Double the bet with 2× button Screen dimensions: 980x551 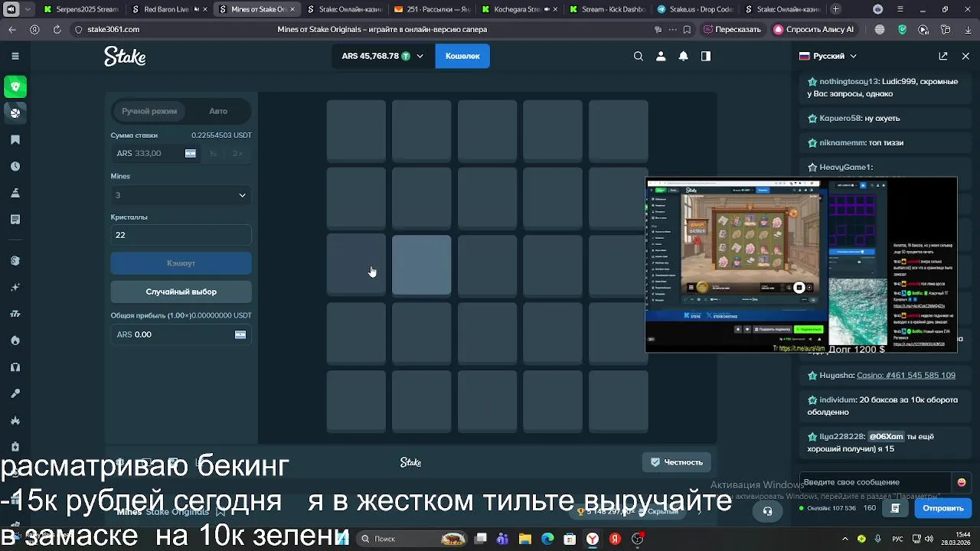[238, 153]
